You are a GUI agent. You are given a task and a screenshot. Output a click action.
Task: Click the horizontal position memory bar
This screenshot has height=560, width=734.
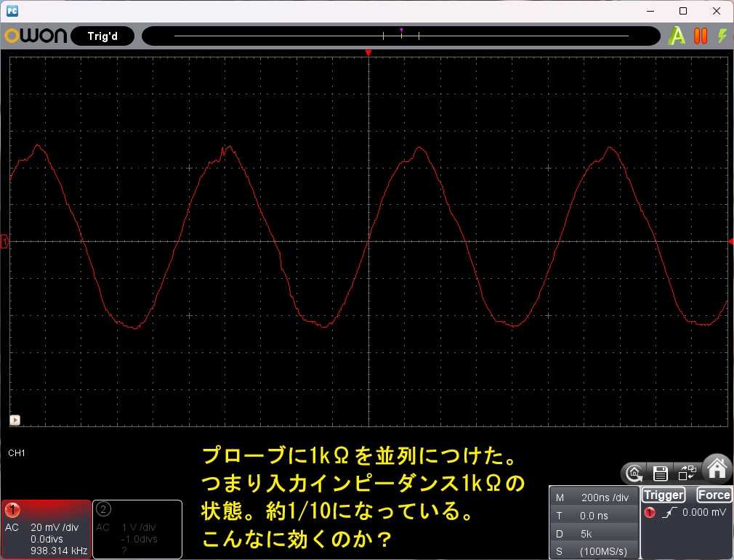[x=400, y=36]
